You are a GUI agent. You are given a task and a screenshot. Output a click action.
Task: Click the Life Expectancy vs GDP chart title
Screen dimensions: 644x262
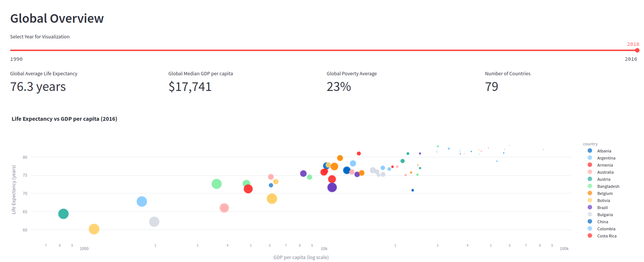[x=64, y=119]
